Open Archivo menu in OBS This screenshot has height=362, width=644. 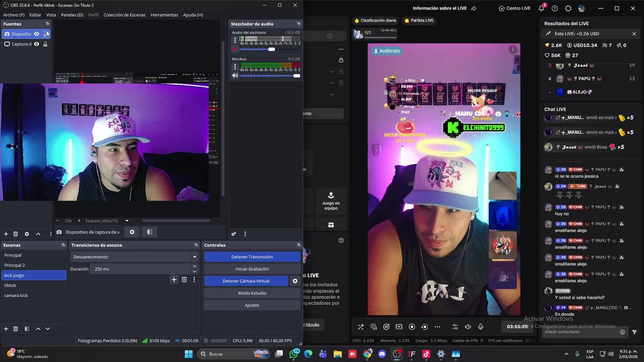pyautogui.click(x=14, y=15)
